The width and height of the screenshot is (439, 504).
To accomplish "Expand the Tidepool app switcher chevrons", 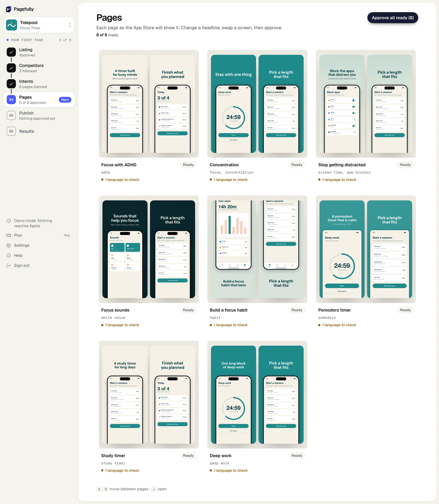I will 70,25.
